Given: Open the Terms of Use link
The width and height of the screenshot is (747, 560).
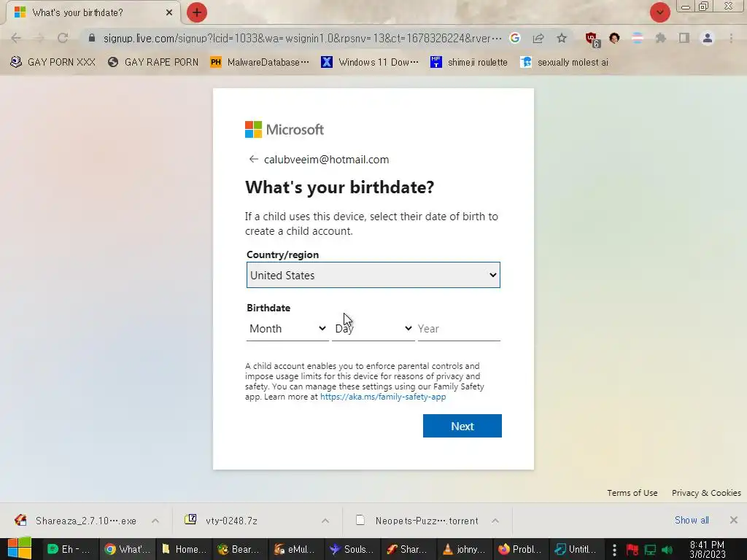Looking at the screenshot, I should pos(632,493).
